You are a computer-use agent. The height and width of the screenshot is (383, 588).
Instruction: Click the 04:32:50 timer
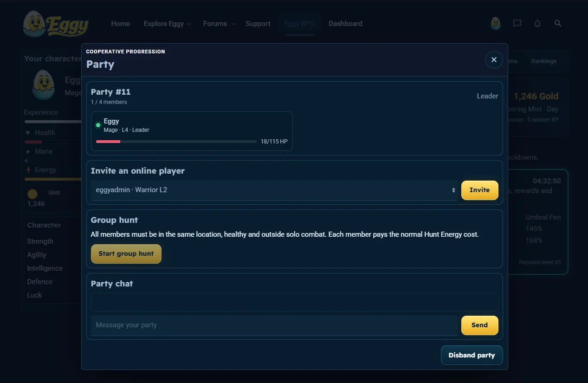click(547, 181)
